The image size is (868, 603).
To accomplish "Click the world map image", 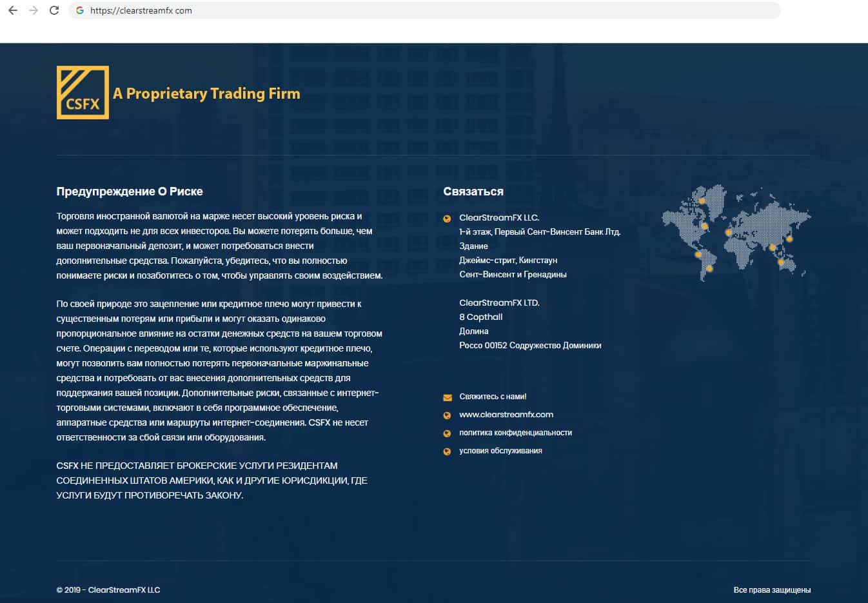I will click(736, 233).
